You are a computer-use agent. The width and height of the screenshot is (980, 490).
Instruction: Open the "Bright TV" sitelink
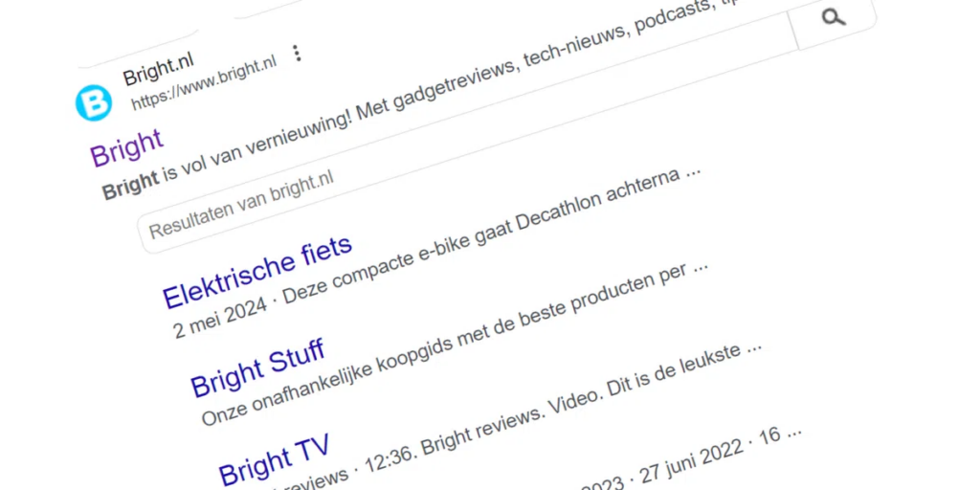pos(274,458)
